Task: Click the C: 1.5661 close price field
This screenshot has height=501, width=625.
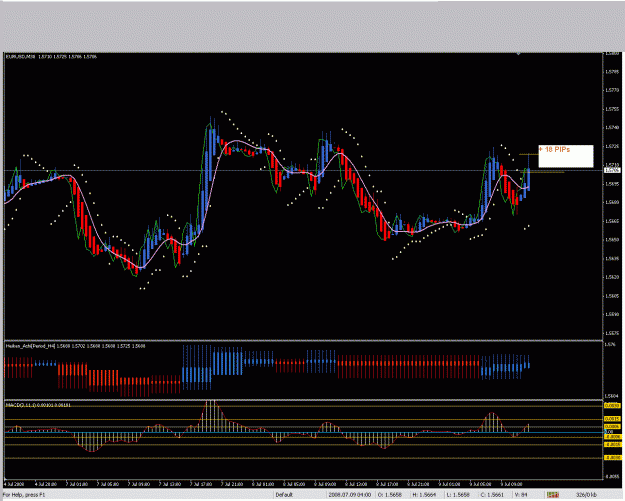Action: coord(492,495)
